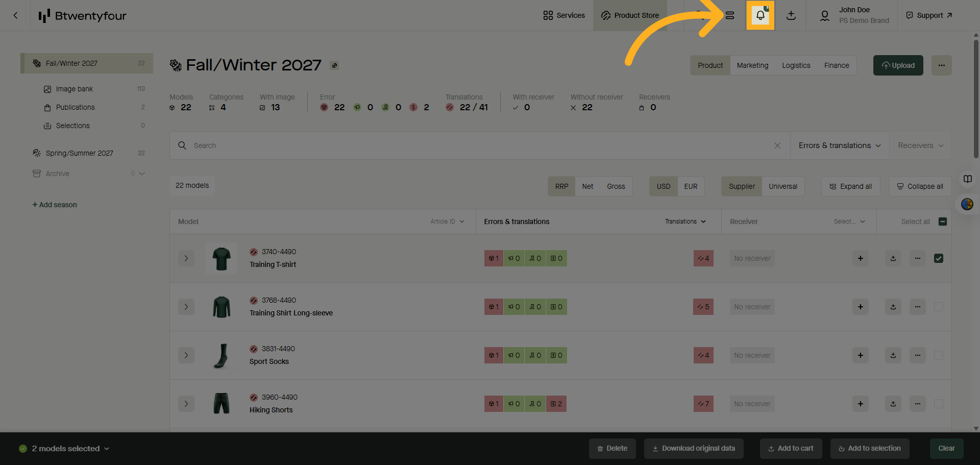Image resolution: width=980 pixels, height=465 pixels.
Task: Click the upload icon in Training T-shirt row
Action: [x=893, y=258]
